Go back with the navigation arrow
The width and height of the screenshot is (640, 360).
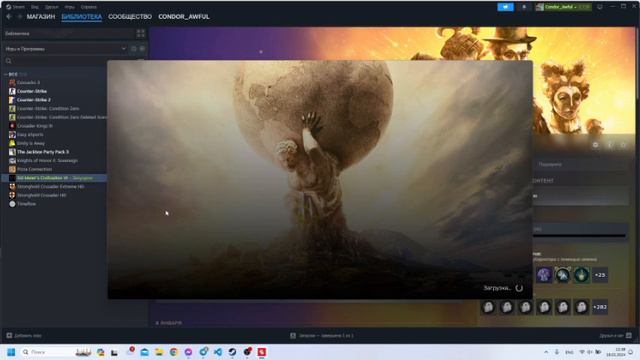(x=9, y=17)
